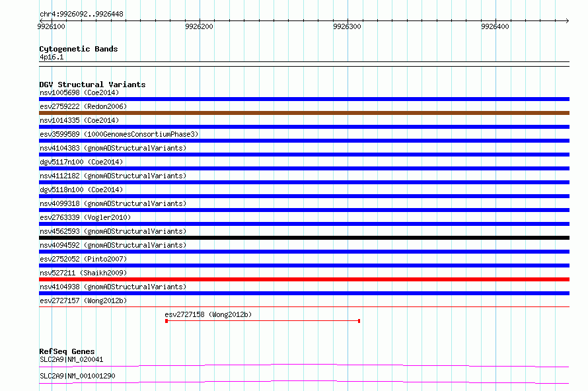Open nsv4562593 (gnomADStructuralVariants) label
Viewport: 588px width, 391px height.
click(x=113, y=231)
